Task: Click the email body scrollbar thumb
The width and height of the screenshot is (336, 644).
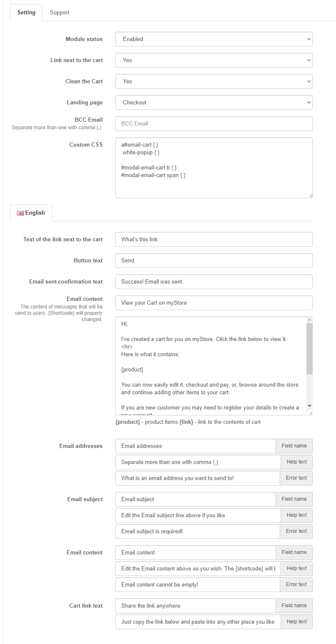Action: pos(309,349)
